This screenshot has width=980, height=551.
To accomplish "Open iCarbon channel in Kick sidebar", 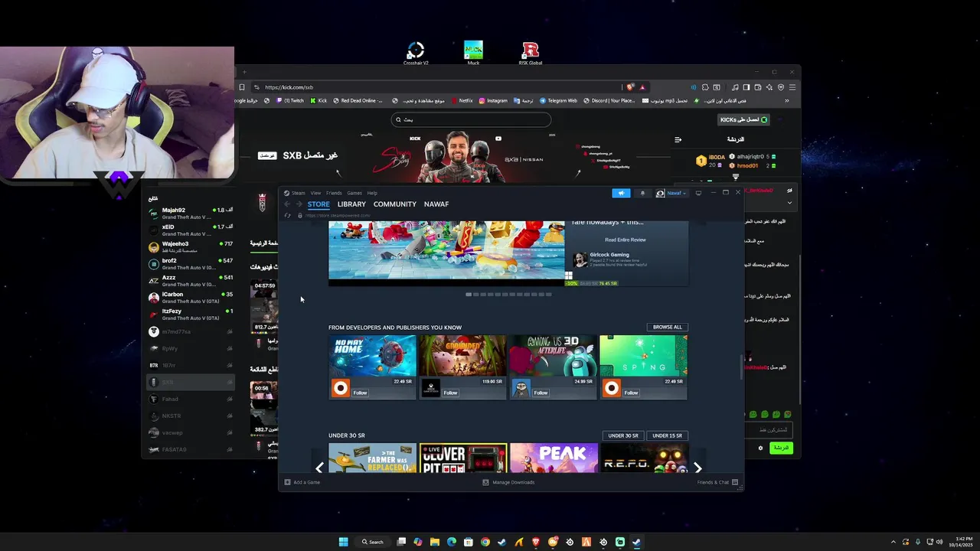I will tap(190, 297).
